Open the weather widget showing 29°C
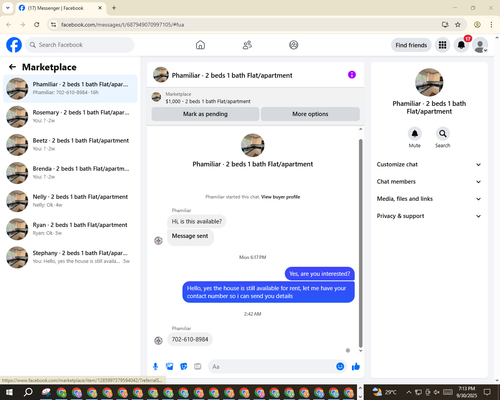The image size is (500, 400). point(384,392)
